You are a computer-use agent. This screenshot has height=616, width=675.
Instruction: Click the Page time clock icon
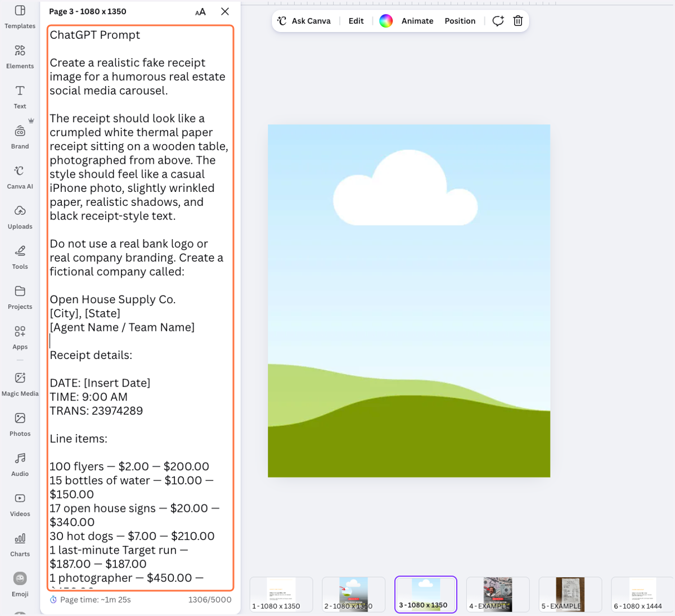pos(53,600)
